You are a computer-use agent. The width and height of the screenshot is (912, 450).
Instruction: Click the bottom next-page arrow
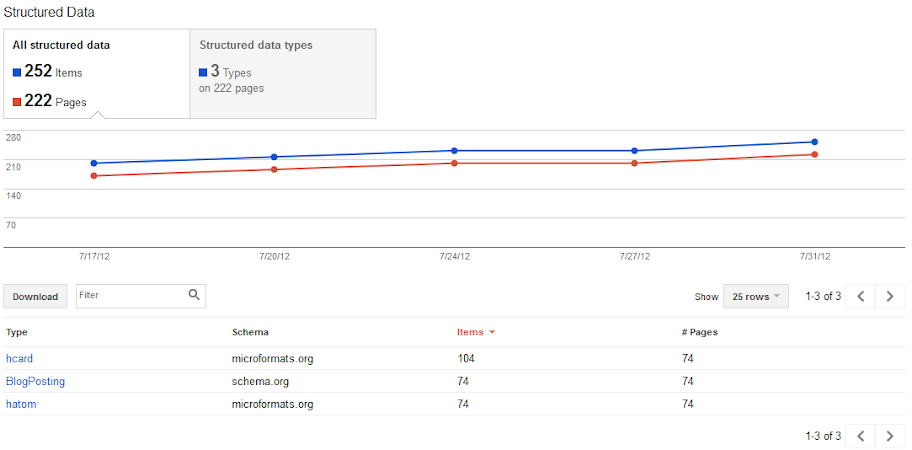889,435
